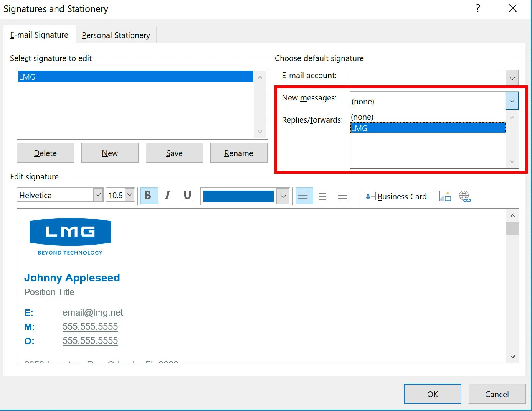
Task: Click dropdown list scroll down arrow
Action: coord(512,161)
